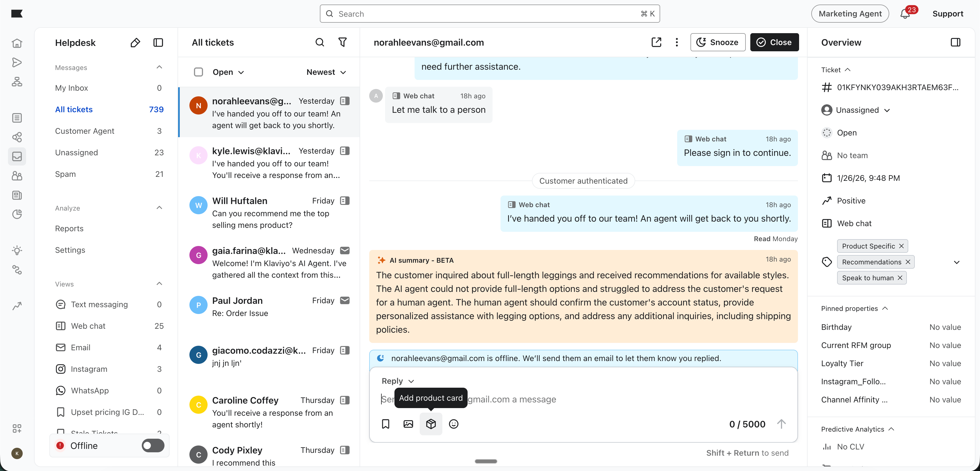Check the select all tickets checkbox
Screen dimensions: 980x471
pos(198,72)
